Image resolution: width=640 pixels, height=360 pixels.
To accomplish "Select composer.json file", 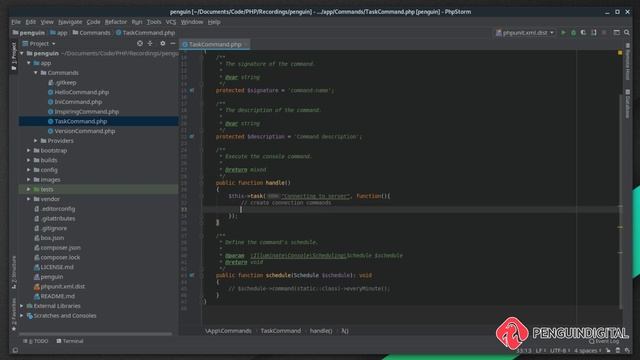I will pyautogui.click(x=60, y=248).
